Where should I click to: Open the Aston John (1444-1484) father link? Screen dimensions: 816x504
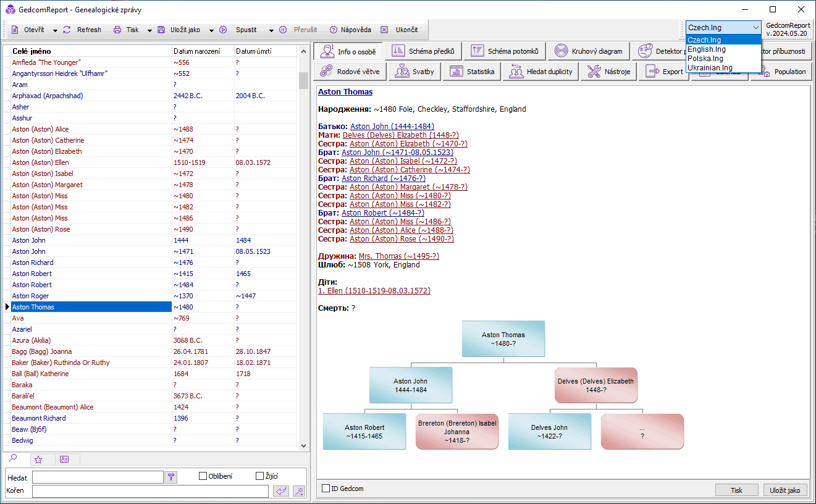point(392,127)
